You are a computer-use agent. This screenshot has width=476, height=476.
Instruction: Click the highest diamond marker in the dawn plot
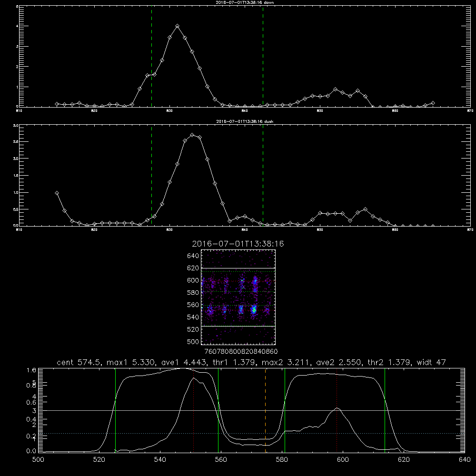pos(177,26)
